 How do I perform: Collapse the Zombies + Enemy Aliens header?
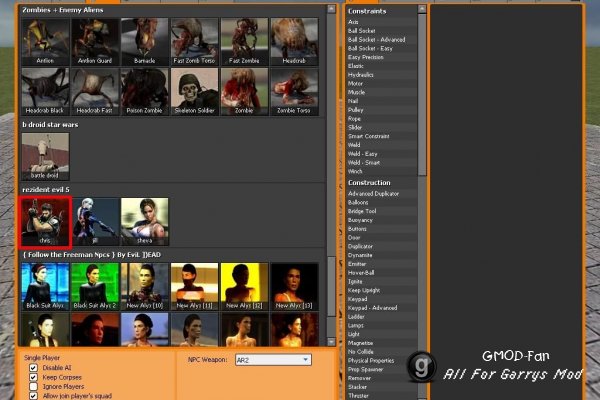click(63, 10)
